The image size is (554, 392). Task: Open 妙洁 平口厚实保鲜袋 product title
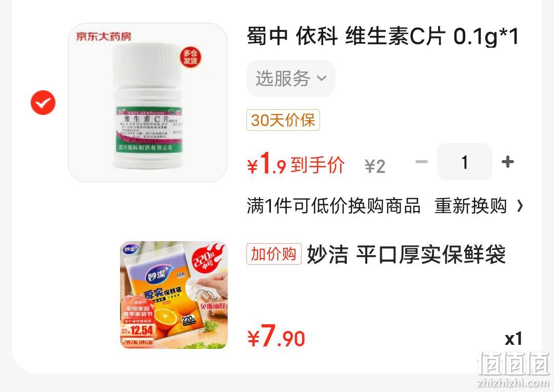406,254
